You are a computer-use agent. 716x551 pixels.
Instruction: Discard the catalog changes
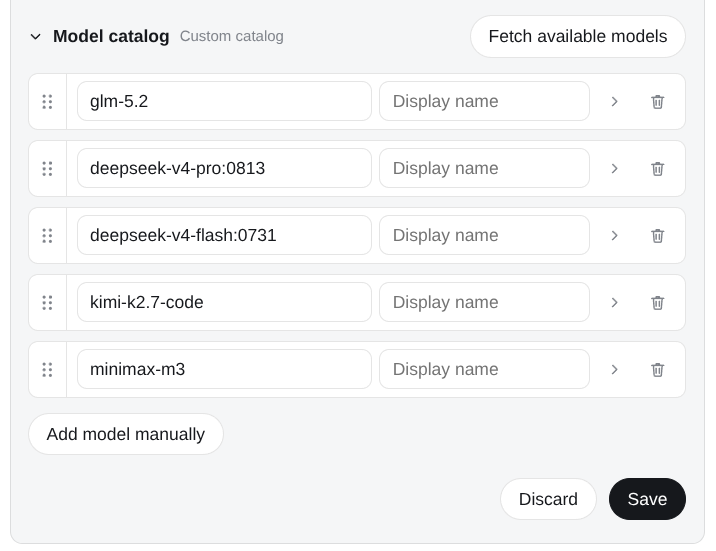pos(548,499)
